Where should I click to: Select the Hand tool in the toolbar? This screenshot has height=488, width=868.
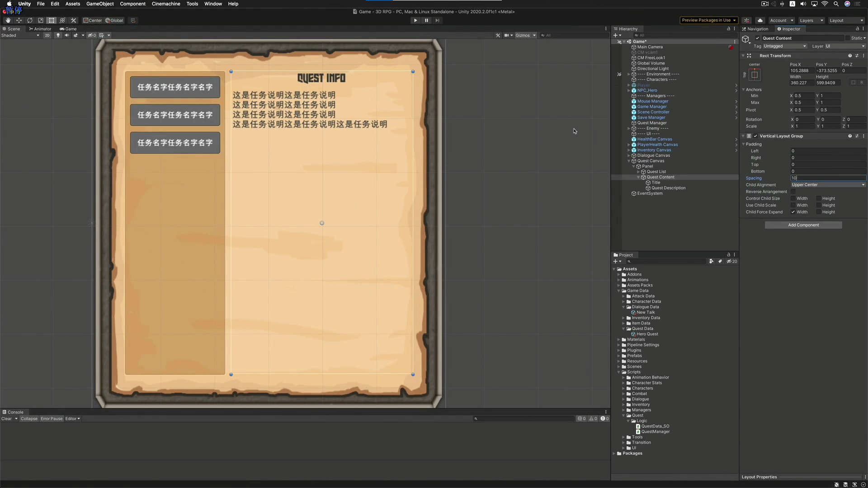pyautogui.click(x=8, y=20)
